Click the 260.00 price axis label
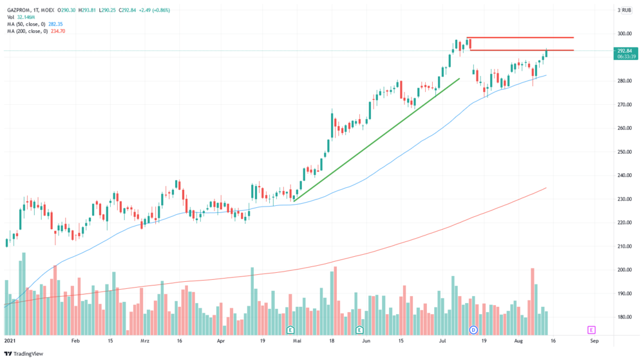The height and width of the screenshot is (361, 644). click(x=624, y=128)
